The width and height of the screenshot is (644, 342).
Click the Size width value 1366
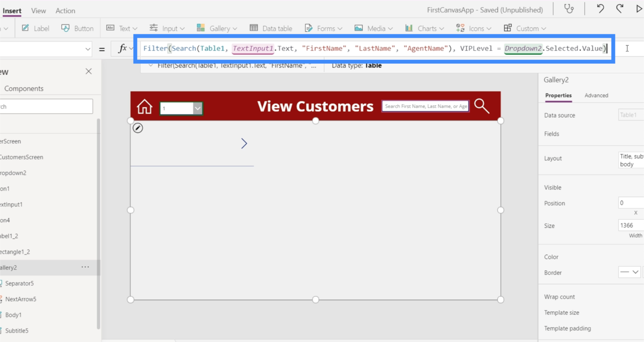click(631, 225)
